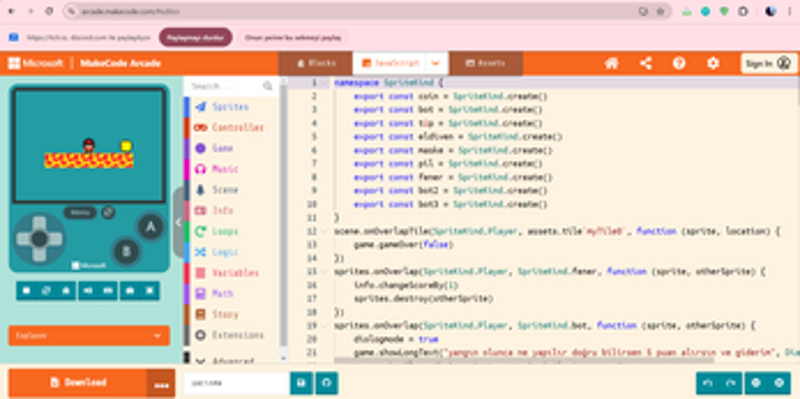800x399 pixels.
Task: Open the Game toolbox category
Action: (x=231, y=148)
